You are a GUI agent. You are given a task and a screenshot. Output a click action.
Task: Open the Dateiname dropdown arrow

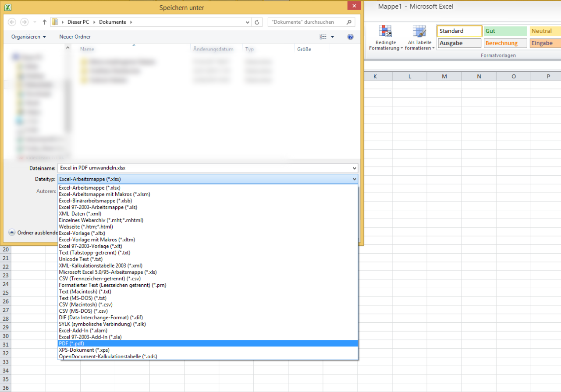pyautogui.click(x=354, y=168)
